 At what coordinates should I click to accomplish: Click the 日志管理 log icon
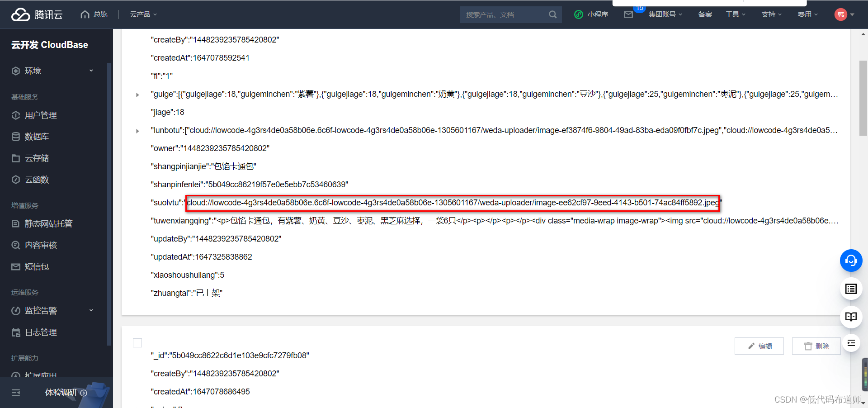pos(16,332)
